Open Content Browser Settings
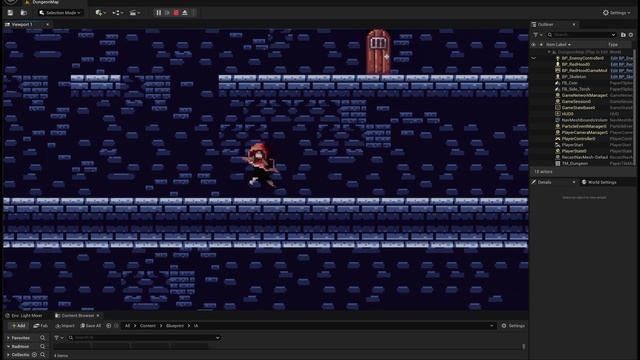 pos(513,326)
